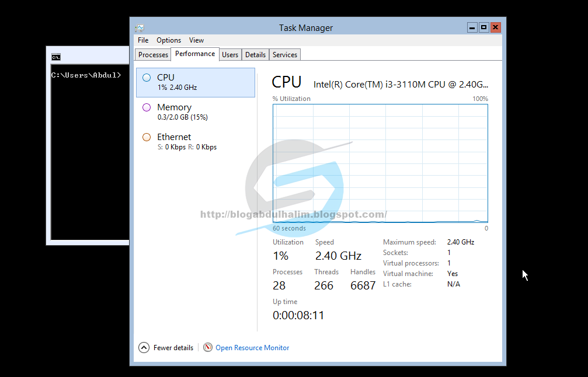Click the Virtual machine Yes value
The image size is (588, 377).
click(x=453, y=274)
